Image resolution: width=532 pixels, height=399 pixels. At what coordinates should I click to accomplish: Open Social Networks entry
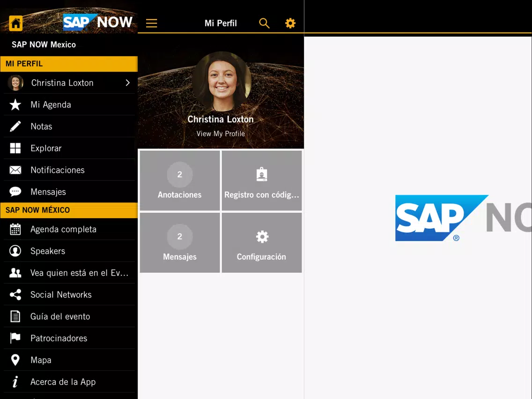point(69,295)
